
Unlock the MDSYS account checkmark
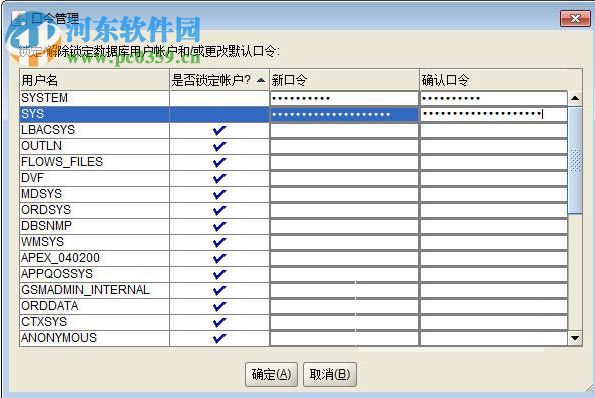pyautogui.click(x=219, y=194)
